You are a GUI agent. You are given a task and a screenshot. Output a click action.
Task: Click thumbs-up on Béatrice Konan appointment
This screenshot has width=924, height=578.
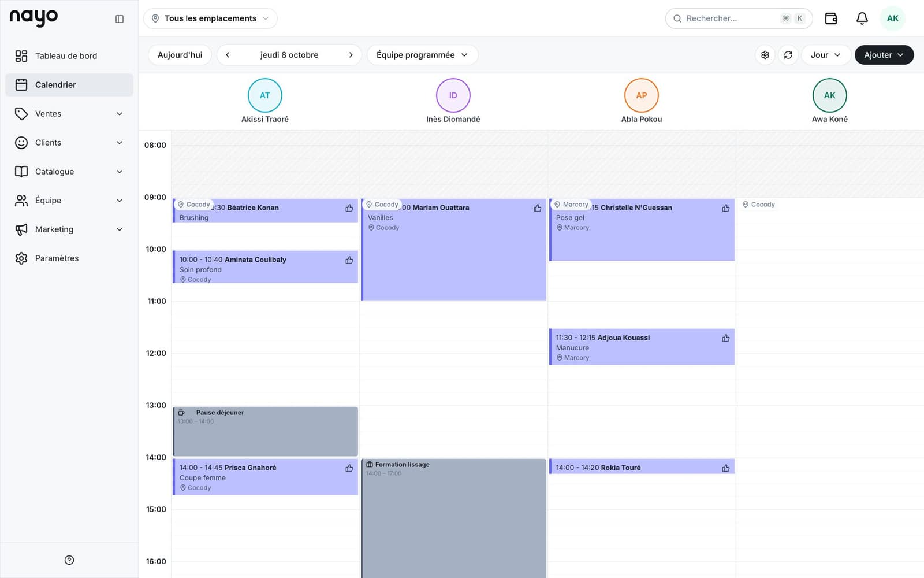pos(349,208)
